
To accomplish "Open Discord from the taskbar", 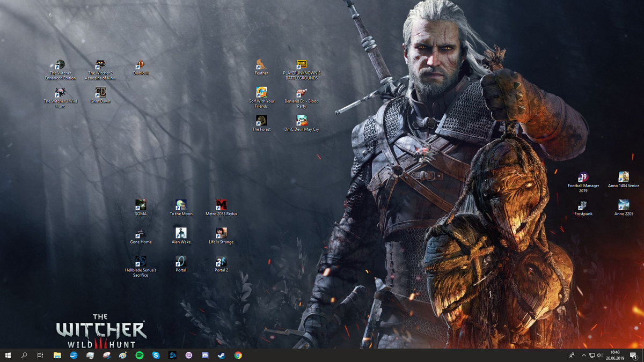I will (205, 355).
